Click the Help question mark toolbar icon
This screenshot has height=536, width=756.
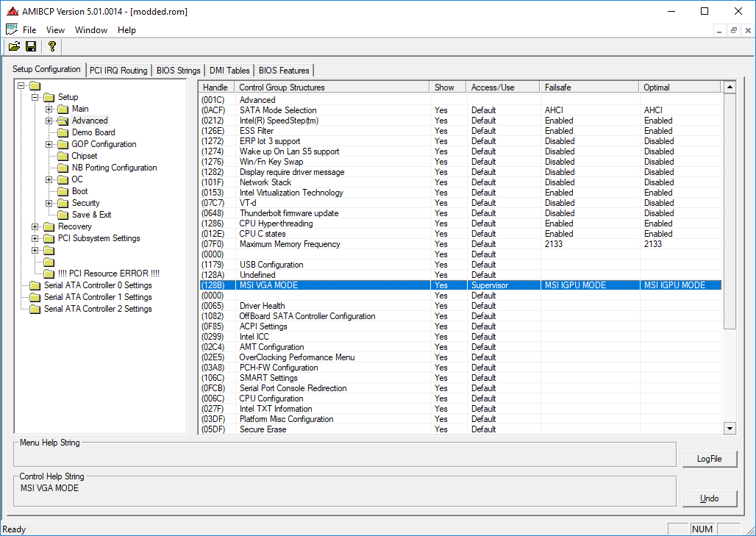[x=52, y=46]
